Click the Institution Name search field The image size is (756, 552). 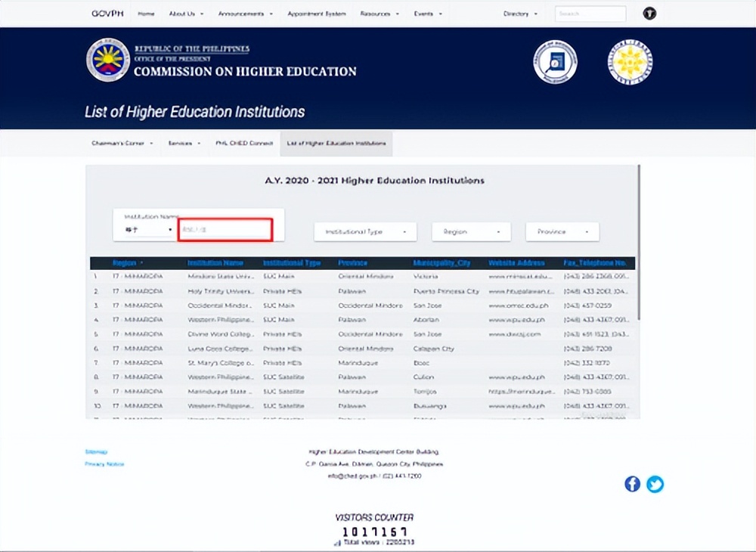(x=225, y=230)
